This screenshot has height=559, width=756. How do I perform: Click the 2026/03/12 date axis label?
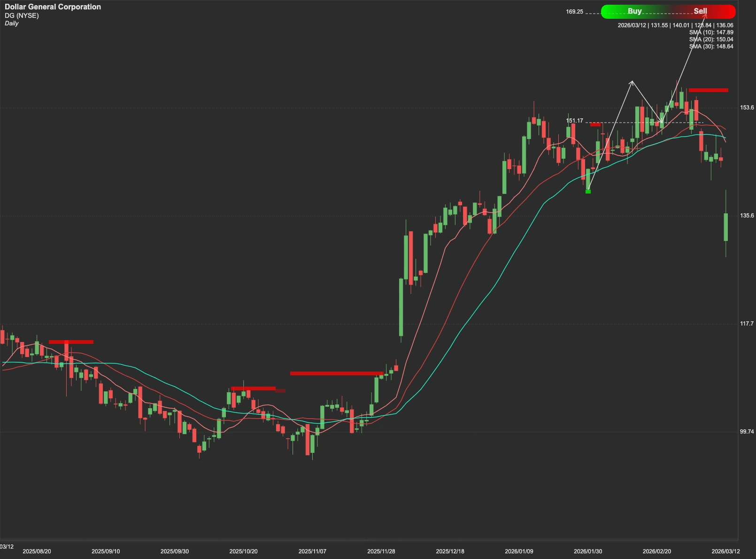[x=725, y=551]
